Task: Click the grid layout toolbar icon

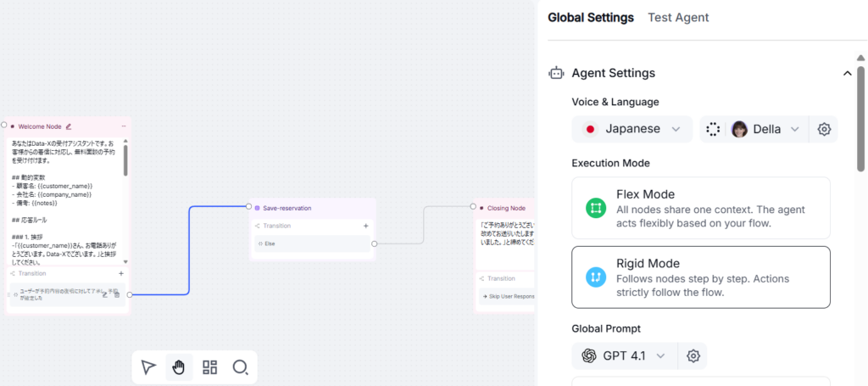Action: coord(209,367)
